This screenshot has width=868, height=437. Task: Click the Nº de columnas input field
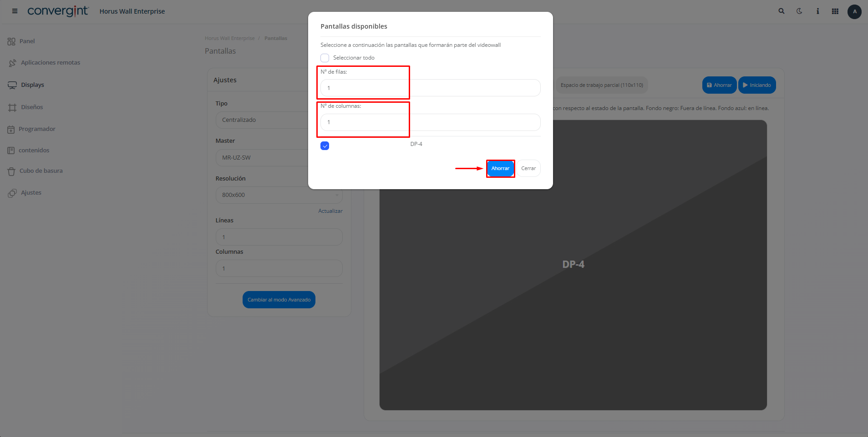(x=430, y=122)
